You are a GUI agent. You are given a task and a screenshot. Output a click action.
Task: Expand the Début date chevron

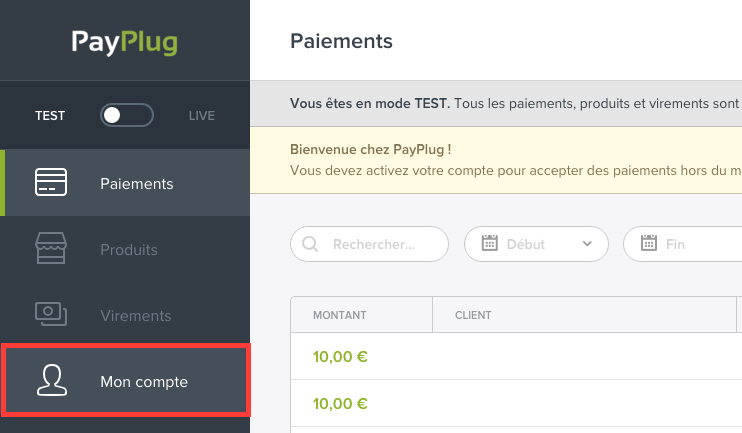click(x=587, y=244)
